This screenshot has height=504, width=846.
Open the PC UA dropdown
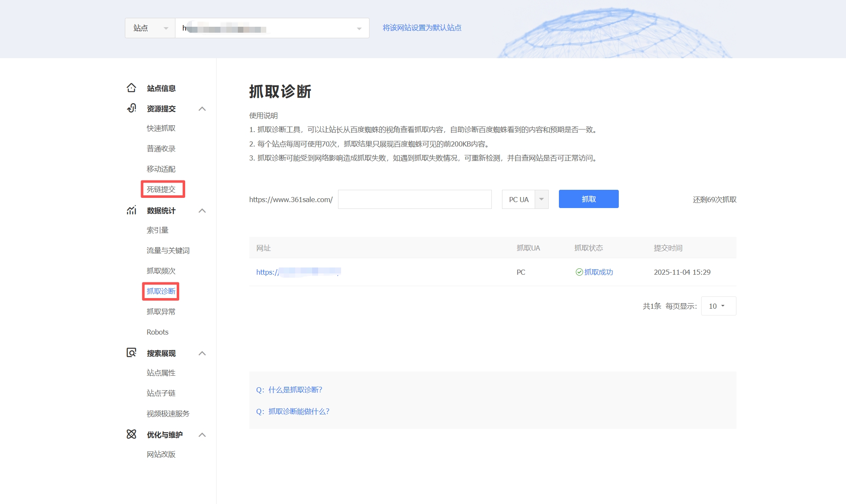pyautogui.click(x=541, y=199)
